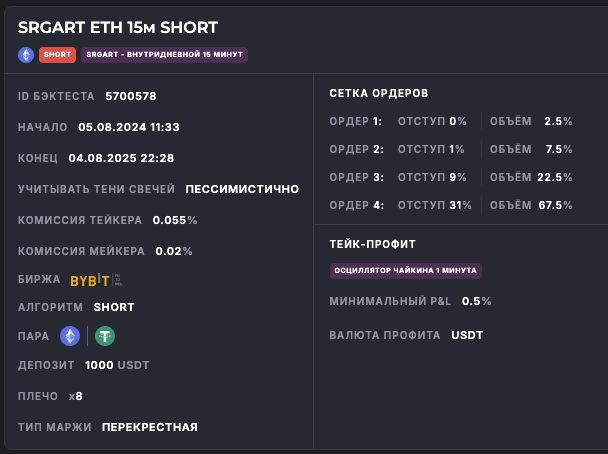Click the end date 04.08.2025 22:28
608x454 pixels.
click(121, 158)
